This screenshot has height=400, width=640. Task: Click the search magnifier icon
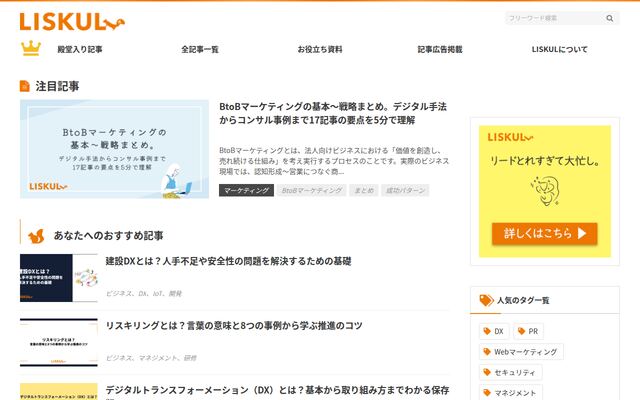point(609,18)
